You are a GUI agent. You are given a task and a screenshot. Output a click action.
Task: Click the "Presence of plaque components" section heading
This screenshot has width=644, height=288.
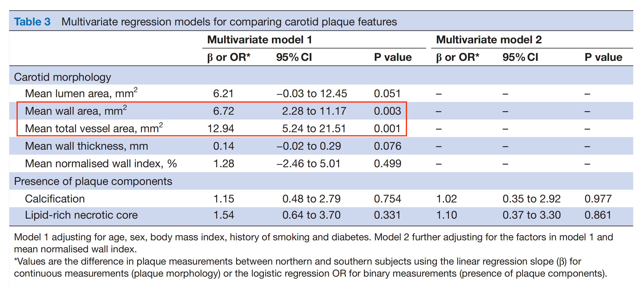tap(93, 181)
